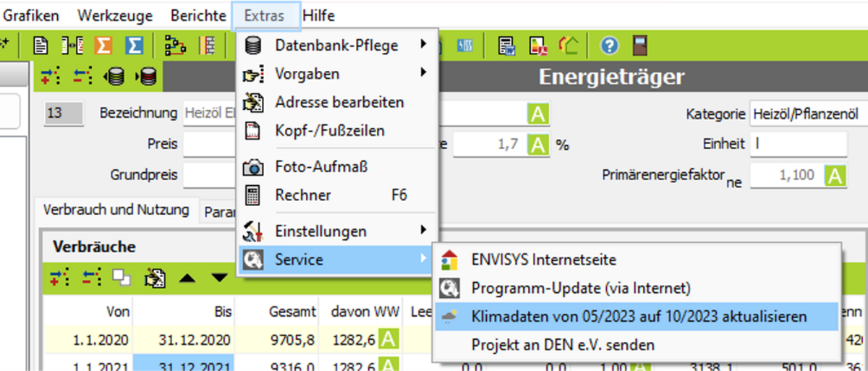The height and width of the screenshot is (371, 868).
Task: Expand the Vorgaben submenu
Action: tap(337, 74)
